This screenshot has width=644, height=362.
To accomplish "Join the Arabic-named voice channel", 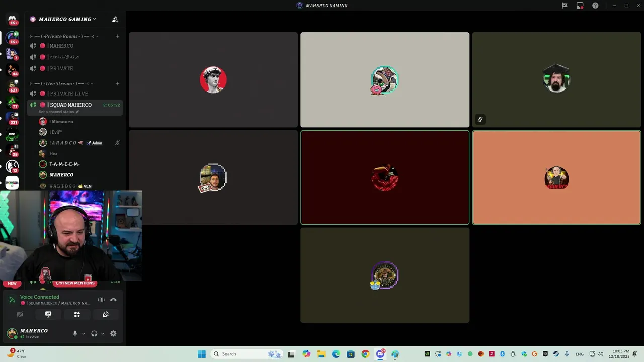I will click(75, 57).
